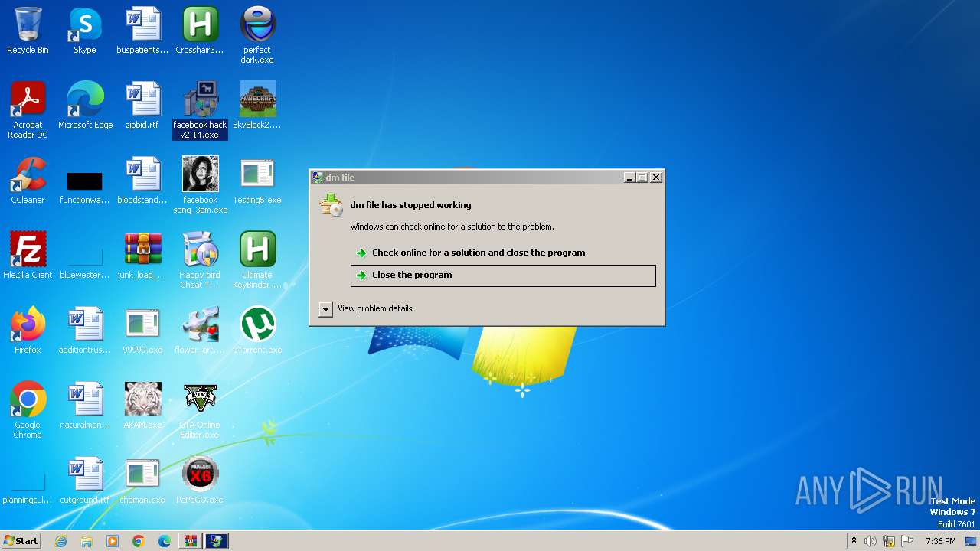Select the uTorrent desktop icon
Viewport: 980px width, 551px height.
coord(257,331)
